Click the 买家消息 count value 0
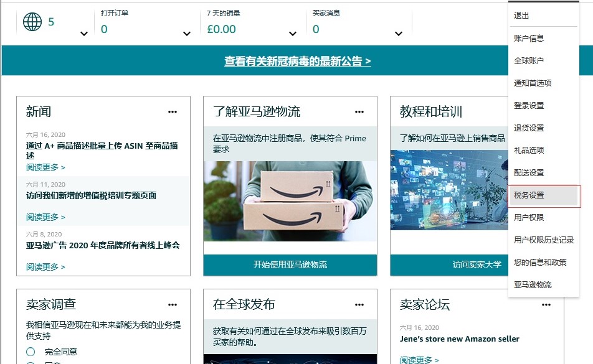This screenshot has height=364, width=593. point(316,29)
